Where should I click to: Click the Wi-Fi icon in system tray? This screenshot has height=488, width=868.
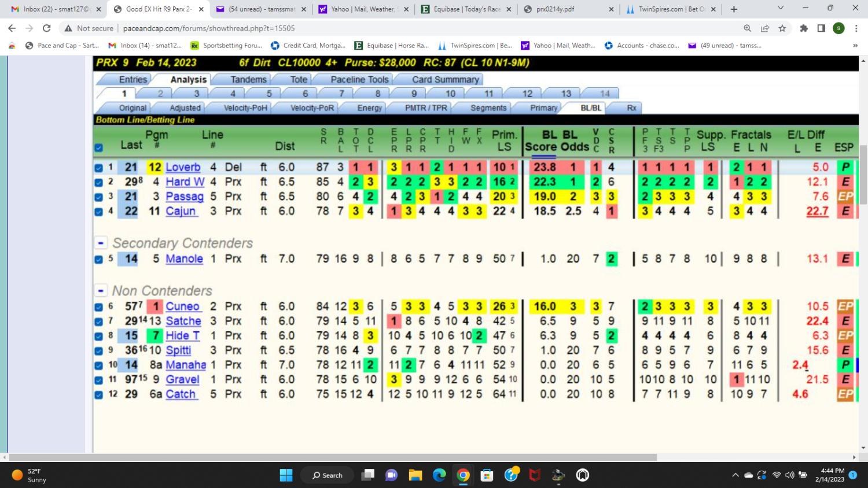pyautogui.click(x=777, y=475)
